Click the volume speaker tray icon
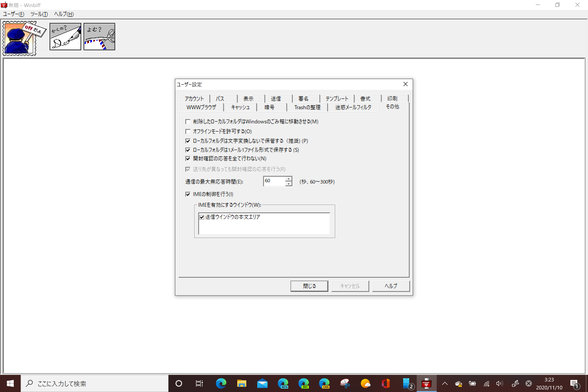This screenshot has width=588, height=392. pyautogui.click(x=499, y=383)
